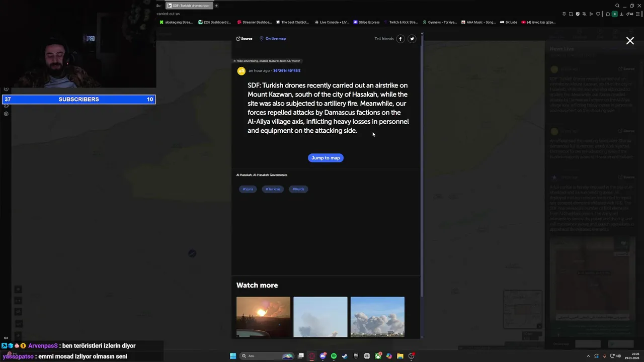This screenshot has width=644, height=362.
Task: Open Spotify from the taskbar
Action: click(x=334, y=356)
